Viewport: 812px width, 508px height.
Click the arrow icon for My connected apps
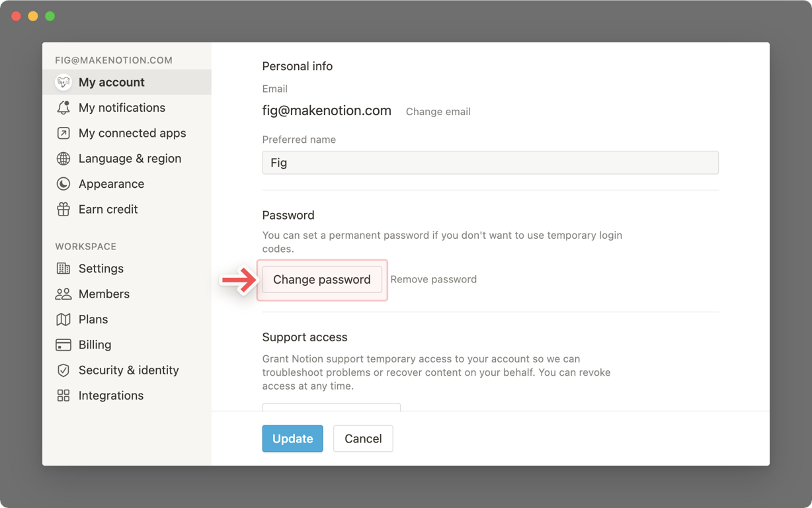pos(63,133)
